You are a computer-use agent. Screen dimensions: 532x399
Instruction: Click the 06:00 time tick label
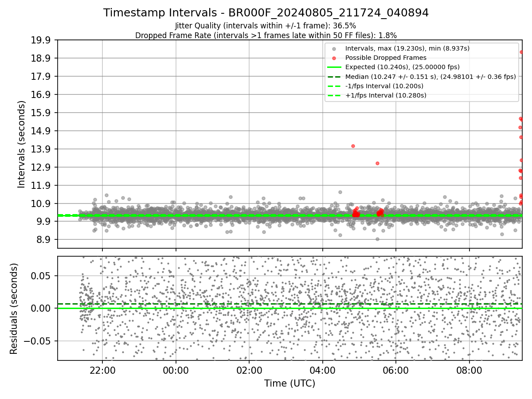(395, 370)
